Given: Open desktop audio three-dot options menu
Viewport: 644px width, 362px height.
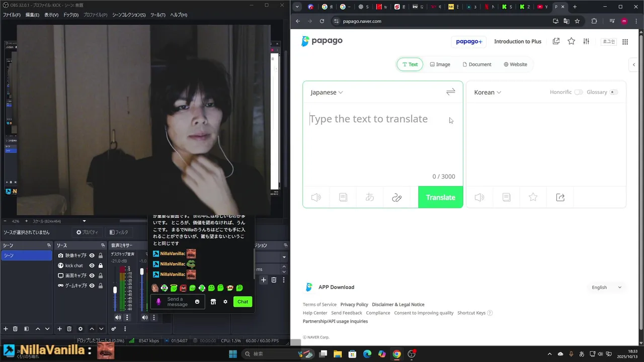Looking at the screenshot, I should coord(127,317).
